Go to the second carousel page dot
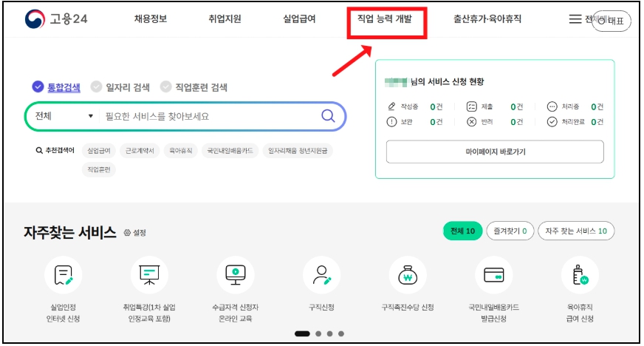This screenshot has height=346, width=644. [318, 333]
